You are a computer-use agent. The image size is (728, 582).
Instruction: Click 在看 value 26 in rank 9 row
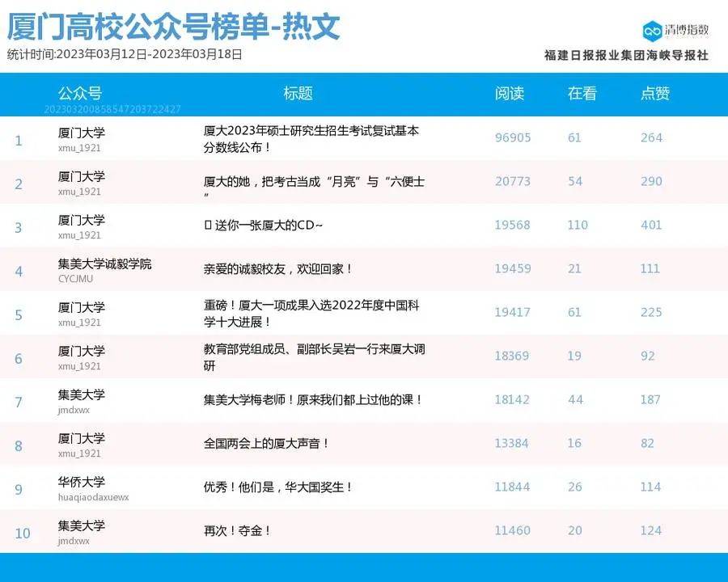point(575,487)
